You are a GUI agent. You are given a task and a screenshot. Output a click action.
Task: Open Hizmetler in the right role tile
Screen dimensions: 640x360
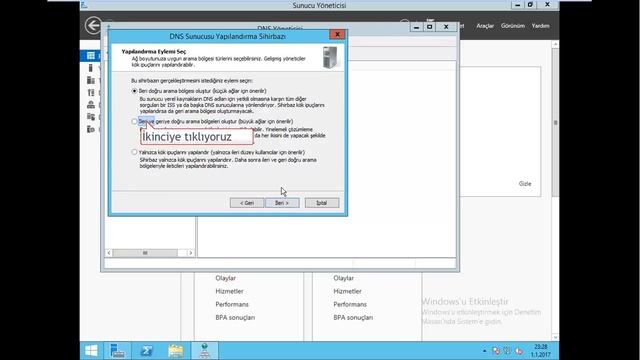point(347,291)
